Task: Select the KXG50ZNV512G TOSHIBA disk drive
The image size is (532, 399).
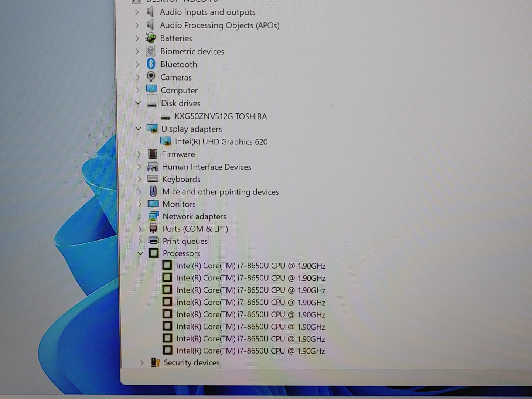Action: coord(220,116)
